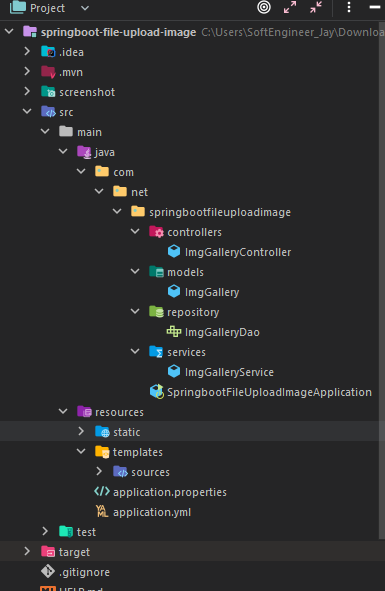Click the Collapse All arrows icon
The height and width of the screenshot is (591, 385).
pos(316,7)
